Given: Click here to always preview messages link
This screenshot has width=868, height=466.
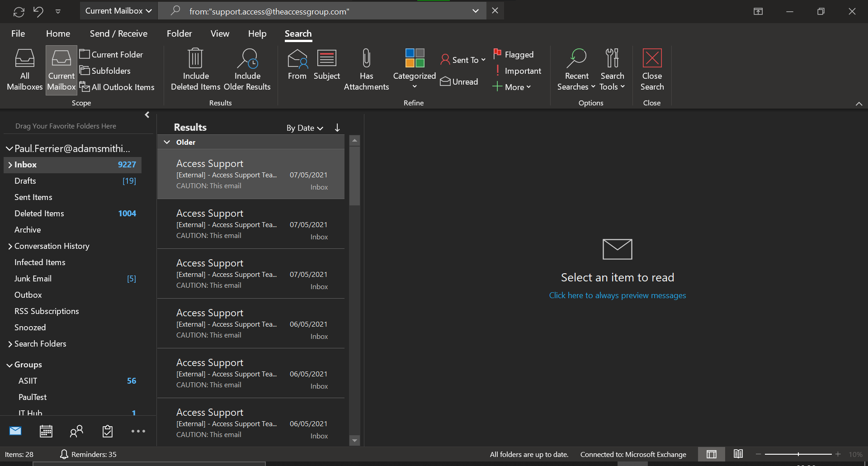Looking at the screenshot, I should 618,295.
